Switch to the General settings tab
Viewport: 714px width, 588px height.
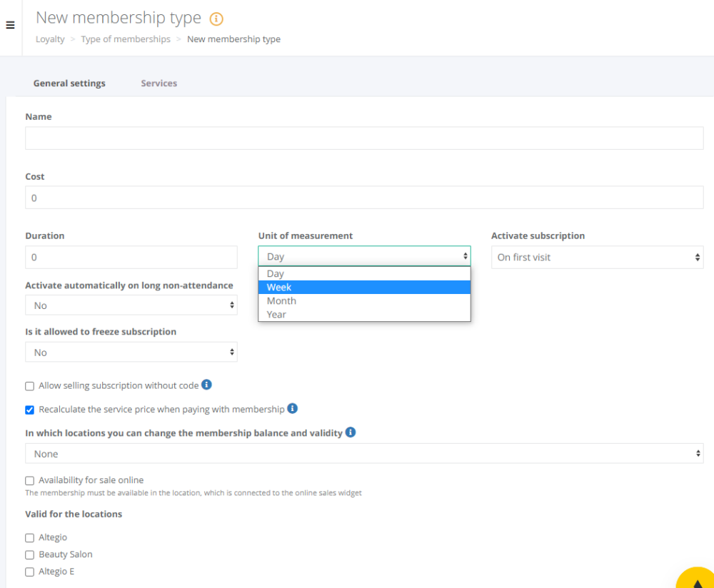click(69, 83)
